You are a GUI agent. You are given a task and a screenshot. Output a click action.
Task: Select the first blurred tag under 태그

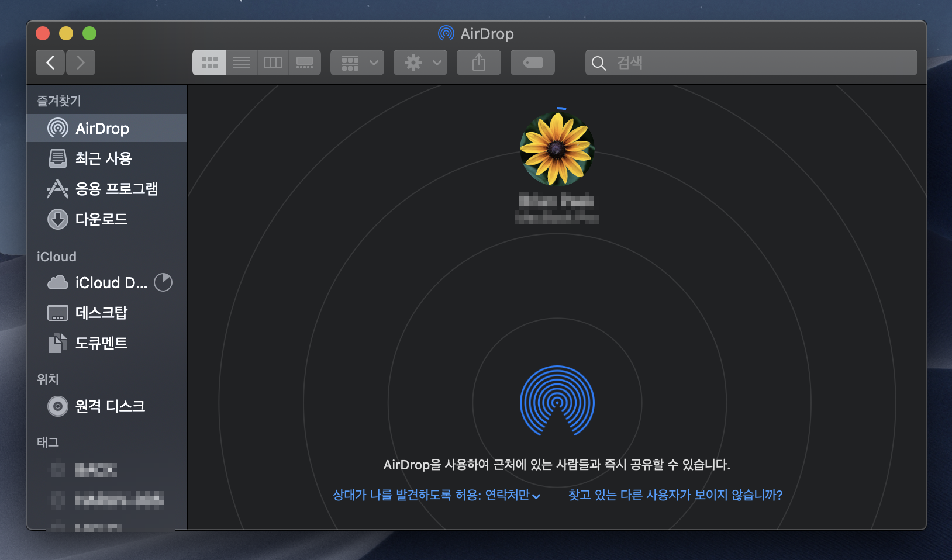pos(106,469)
